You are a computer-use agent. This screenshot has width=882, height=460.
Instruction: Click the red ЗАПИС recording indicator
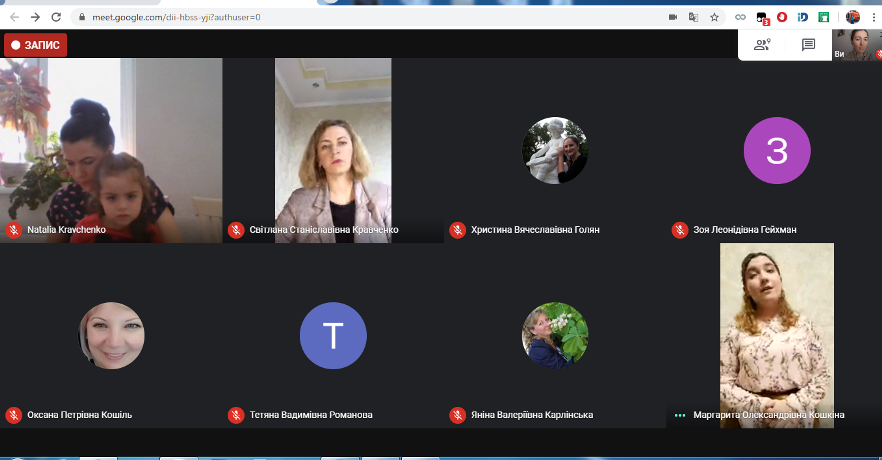[x=35, y=45]
